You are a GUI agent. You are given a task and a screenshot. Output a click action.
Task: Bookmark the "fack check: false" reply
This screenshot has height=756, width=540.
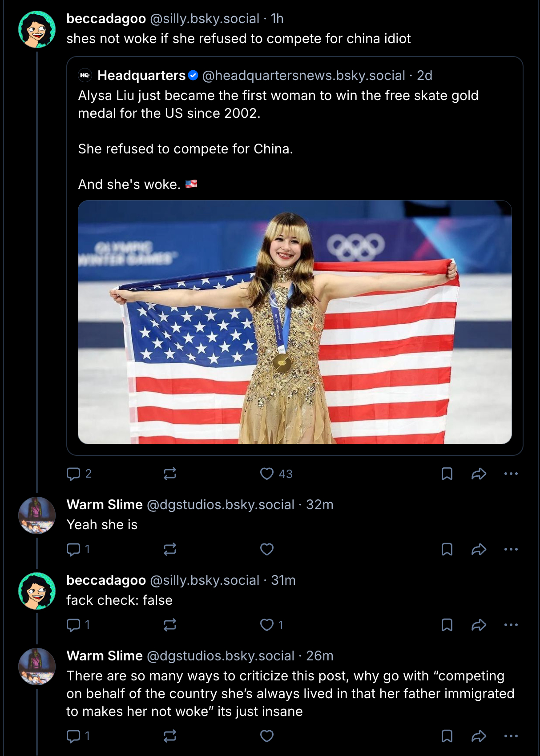(x=447, y=625)
